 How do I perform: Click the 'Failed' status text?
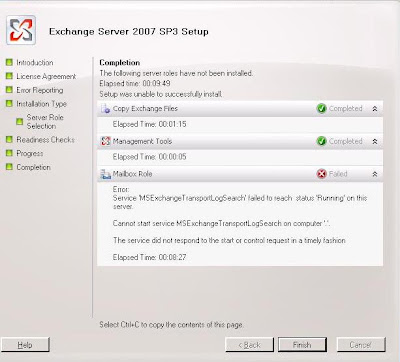(338, 174)
